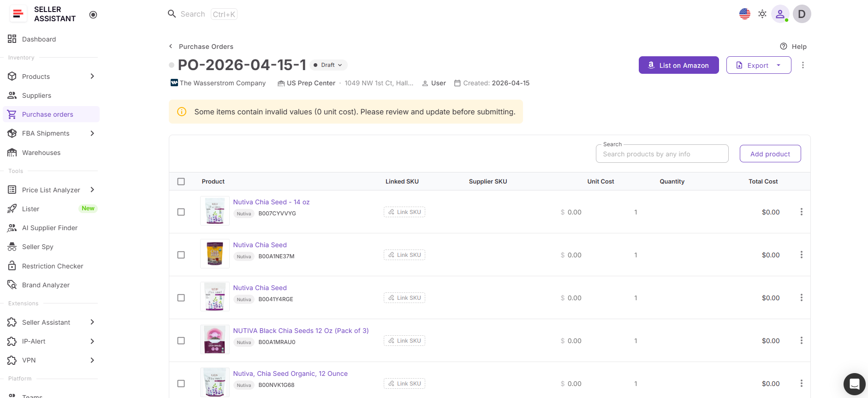
Task: Toggle the sidebar pin radio icon
Action: pos(93,15)
